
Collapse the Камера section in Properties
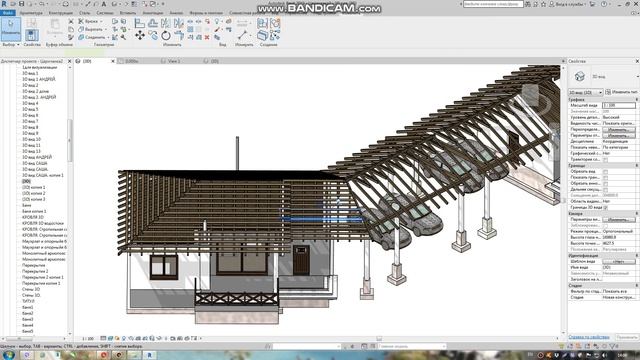point(636,213)
